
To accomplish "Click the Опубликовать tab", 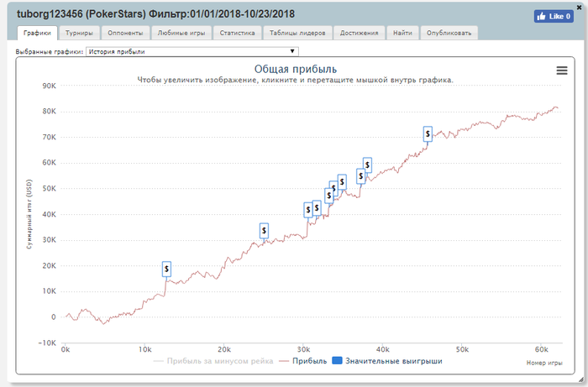I will pos(449,34).
